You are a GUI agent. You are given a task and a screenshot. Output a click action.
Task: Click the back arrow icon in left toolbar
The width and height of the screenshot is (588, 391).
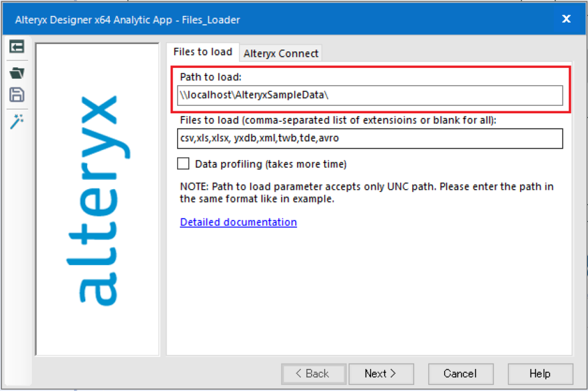[x=17, y=47]
